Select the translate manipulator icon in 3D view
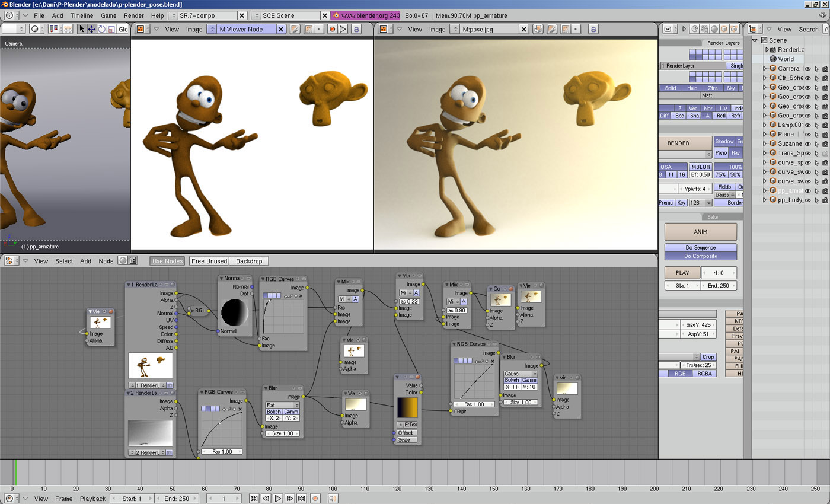Image resolution: width=830 pixels, height=504 pixels. [92, 29]
